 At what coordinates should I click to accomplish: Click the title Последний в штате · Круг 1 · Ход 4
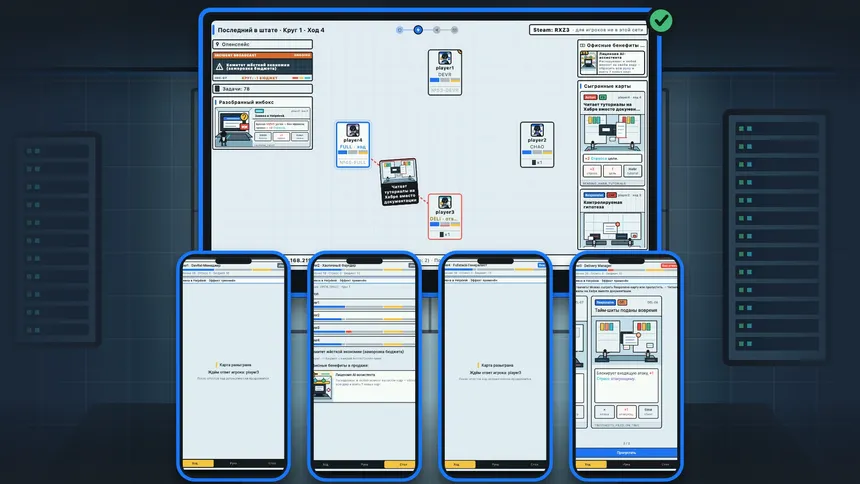click(x=271, y=30)
